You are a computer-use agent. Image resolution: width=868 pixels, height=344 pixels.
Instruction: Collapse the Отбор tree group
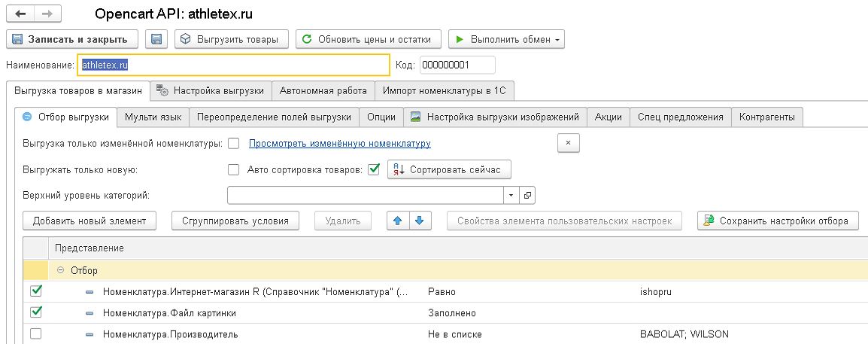pos(60,270)
